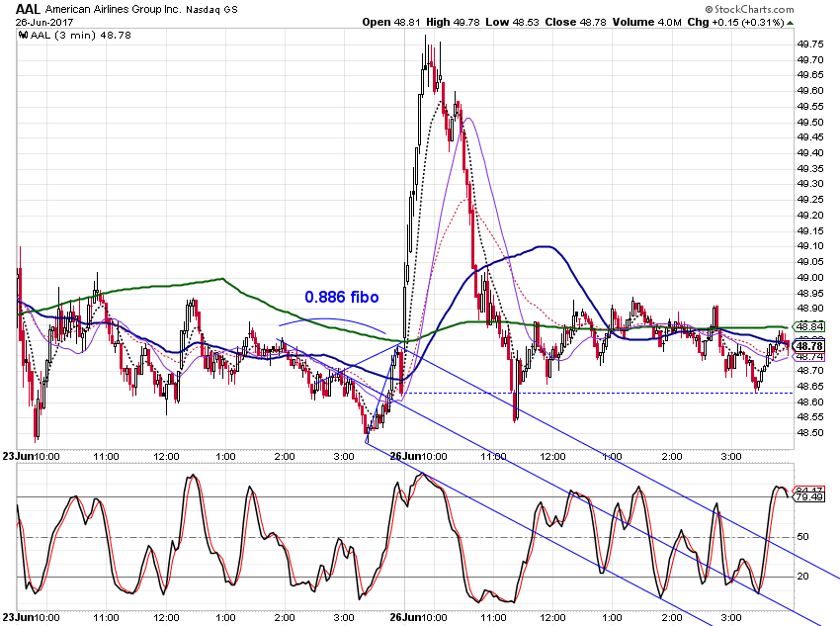Viewport: 840px width, 626px height.
Task: Click the stochastic 50 level label
Action: pyautogui.click(x=802, y=536)
